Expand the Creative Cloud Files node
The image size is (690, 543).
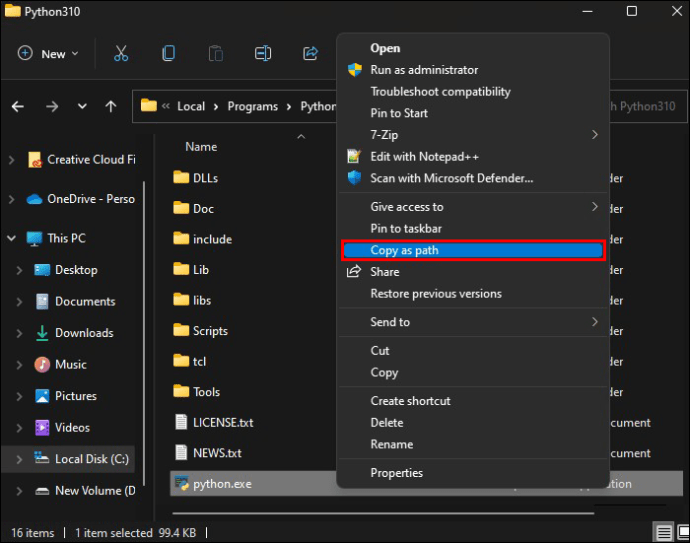tap(12, 160)
